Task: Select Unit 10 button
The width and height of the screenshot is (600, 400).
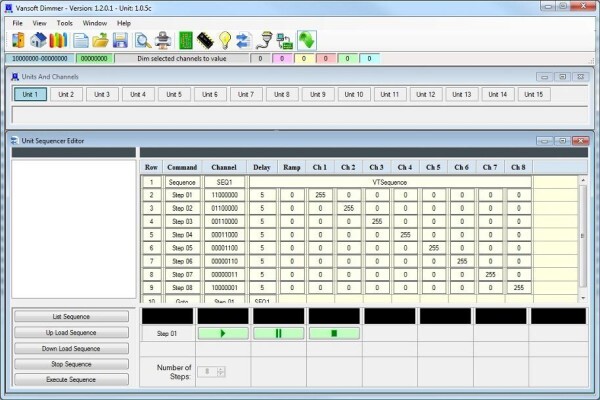Action: [x=354, y=94]
